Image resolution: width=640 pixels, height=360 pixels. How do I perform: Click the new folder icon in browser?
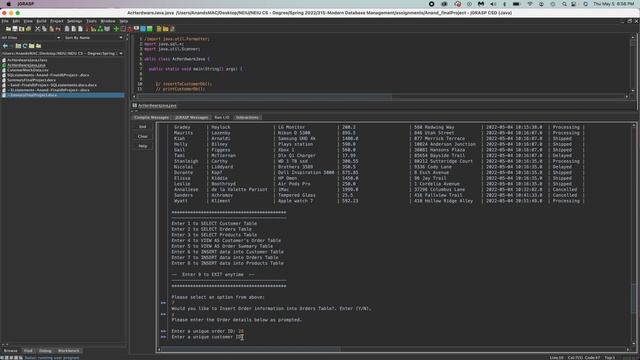tap(31, 46)
